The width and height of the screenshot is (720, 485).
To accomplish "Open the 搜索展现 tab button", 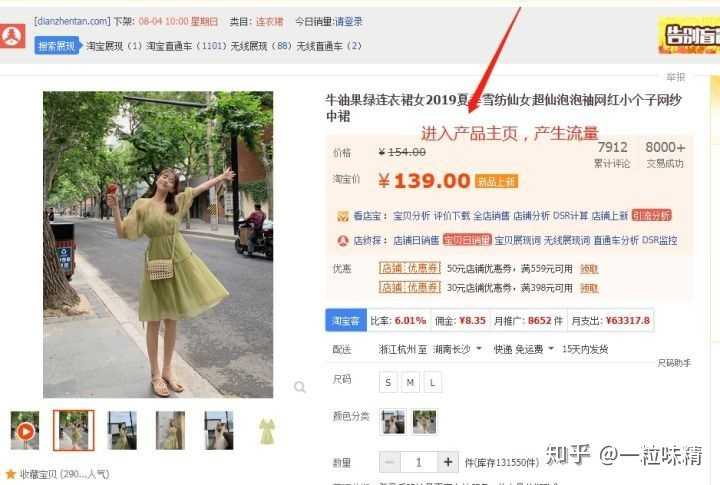I will [x=57, y=46].
